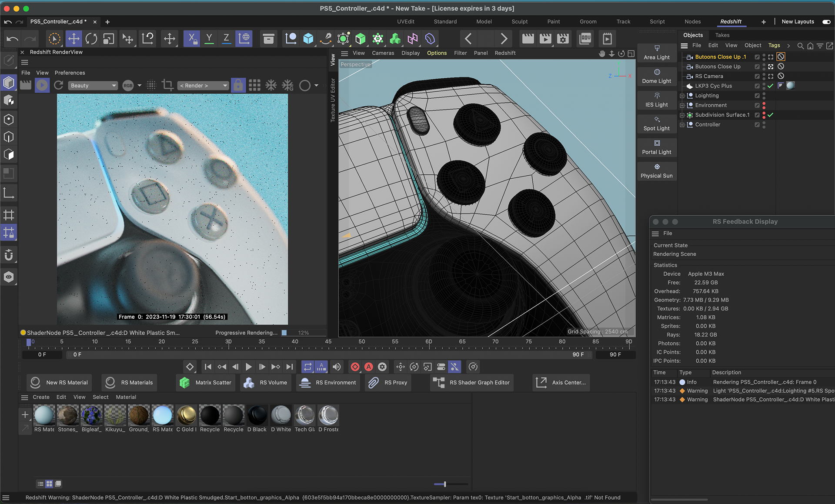Expand the Loighting object group
The image size is (835, 504).
tap(682, 96)
